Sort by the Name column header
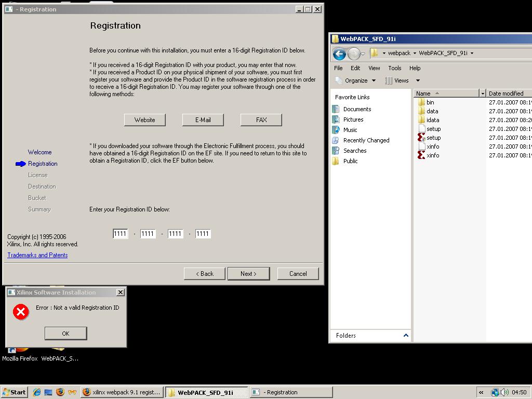This screenshot has width=532, height=399. [446, 94]
